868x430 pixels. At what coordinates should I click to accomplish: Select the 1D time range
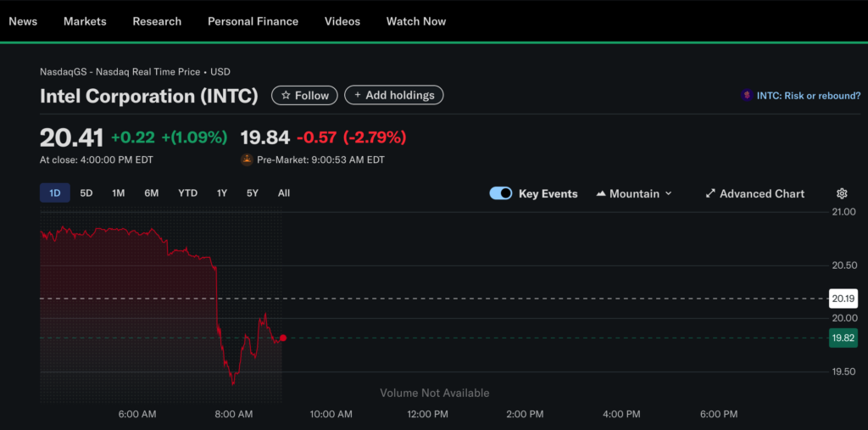point(54,193)
